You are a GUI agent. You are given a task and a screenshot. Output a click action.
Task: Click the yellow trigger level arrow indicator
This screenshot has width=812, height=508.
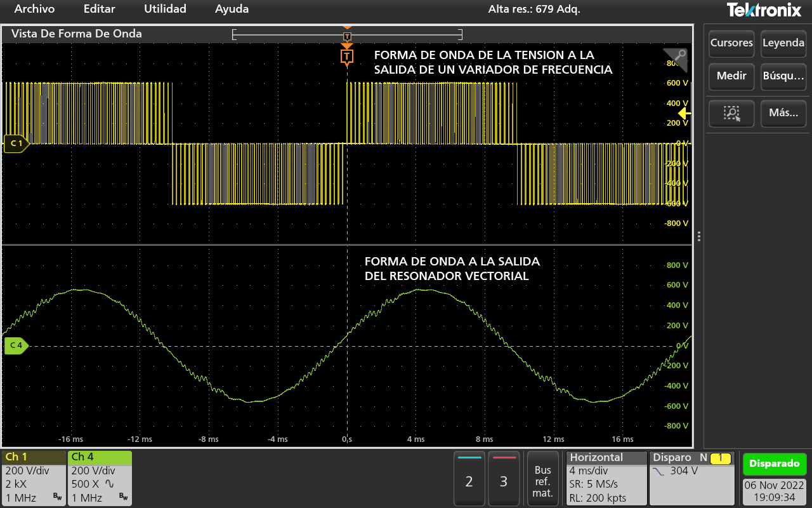tap(684, 114)
